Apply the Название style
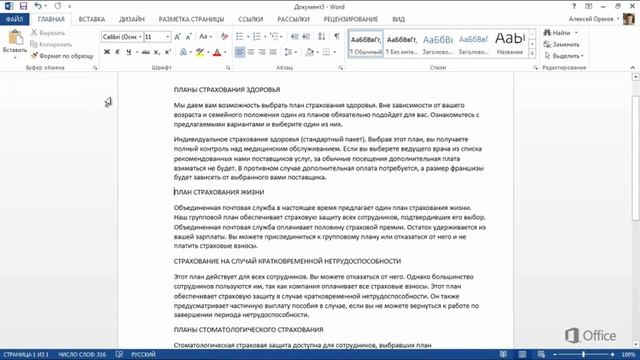The image size is (640, 360). click(510, 44)
